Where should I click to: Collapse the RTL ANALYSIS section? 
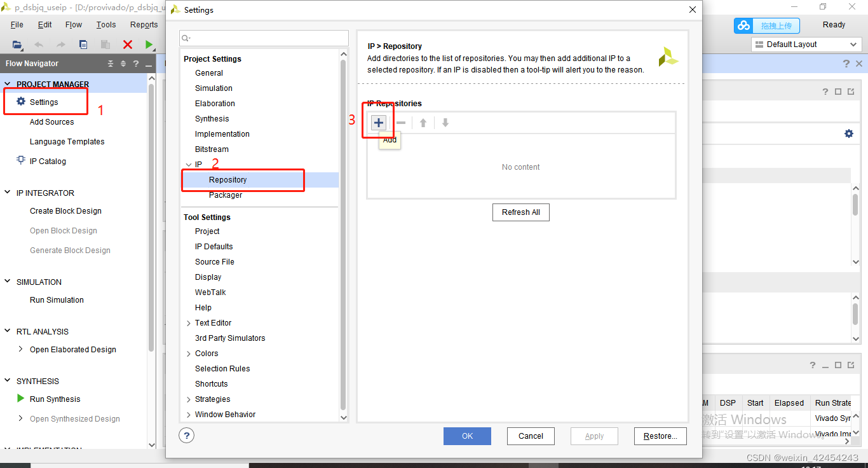click(x=8, y=331)
